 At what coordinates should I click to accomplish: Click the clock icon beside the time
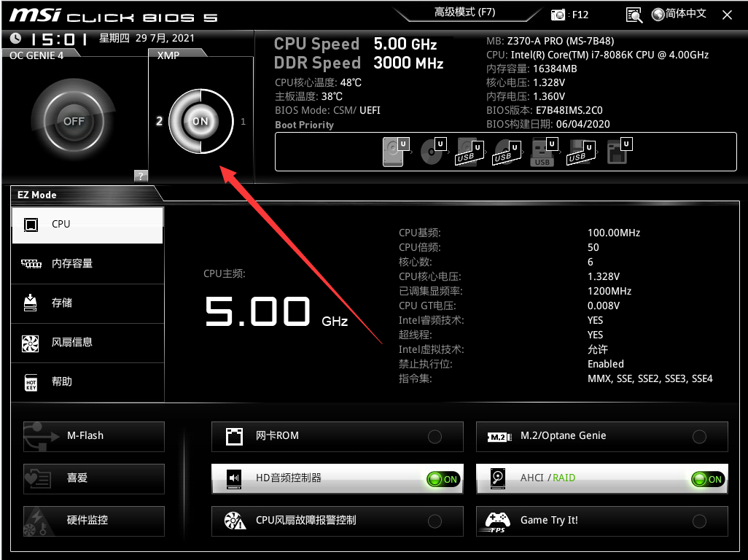pyautogui.click(x=16, y=38)
